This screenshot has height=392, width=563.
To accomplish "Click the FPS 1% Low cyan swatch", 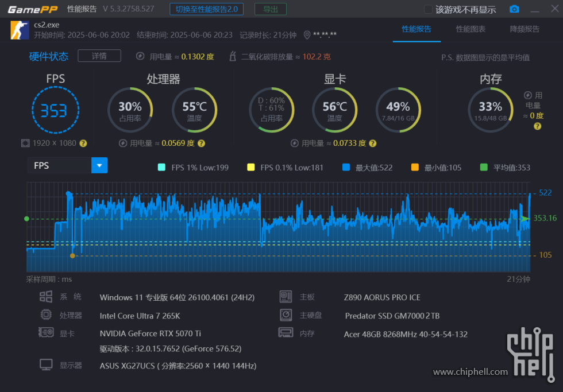I will (161, 167).
